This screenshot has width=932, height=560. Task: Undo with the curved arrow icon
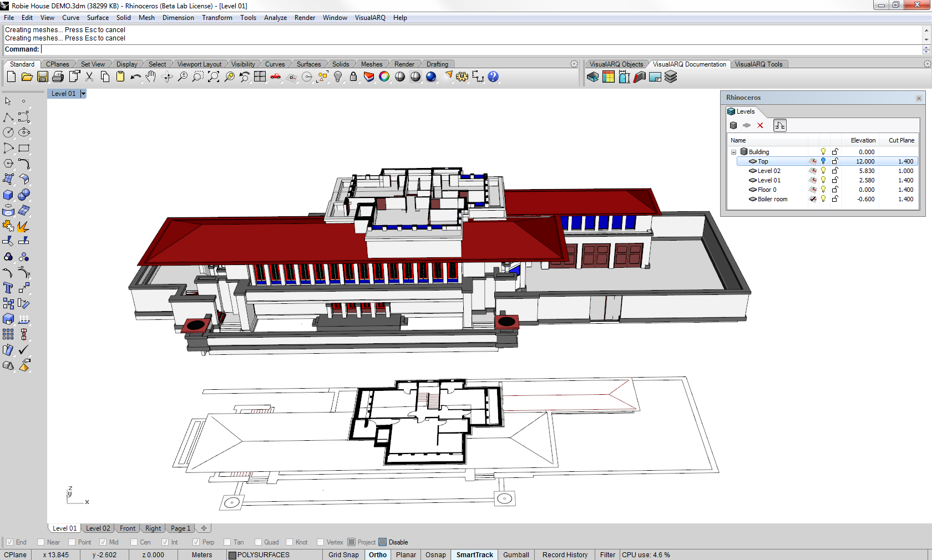tap(136, 77)
